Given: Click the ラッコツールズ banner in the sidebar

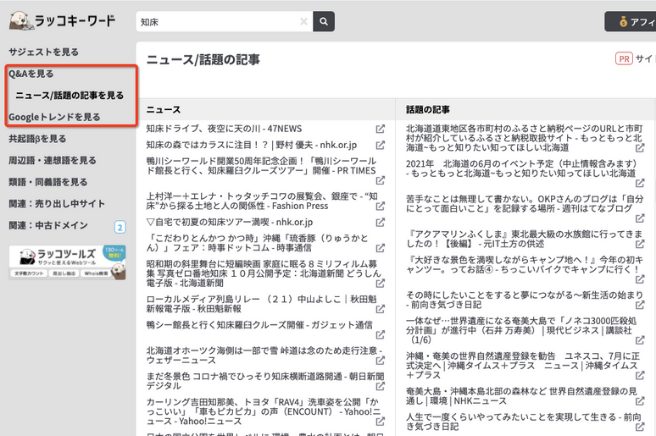Looking at the screenshot, I should [67, 262].
